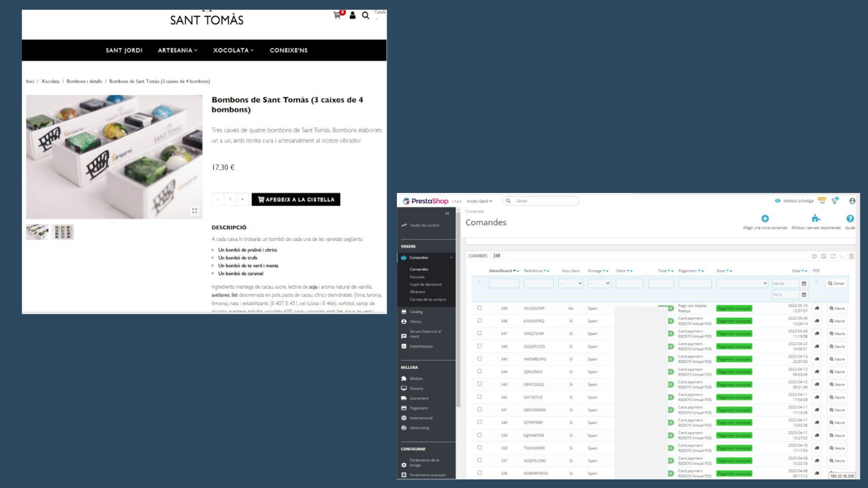This screenshot has height=488, width=868.
Task: Click the 'Bombons i detalls' breadcrumb link
Action: click(84, 81)
